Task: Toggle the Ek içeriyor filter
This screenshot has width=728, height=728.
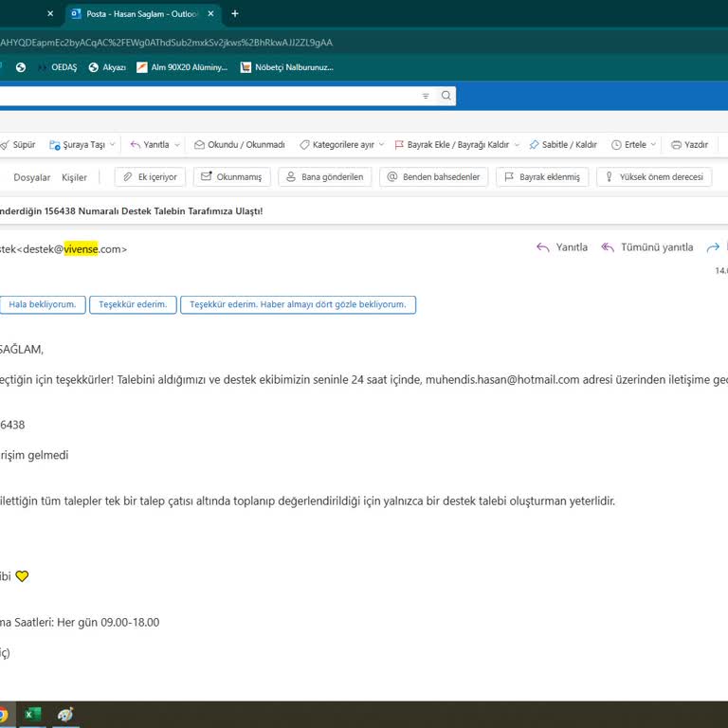Action: [x=150, y=177]
